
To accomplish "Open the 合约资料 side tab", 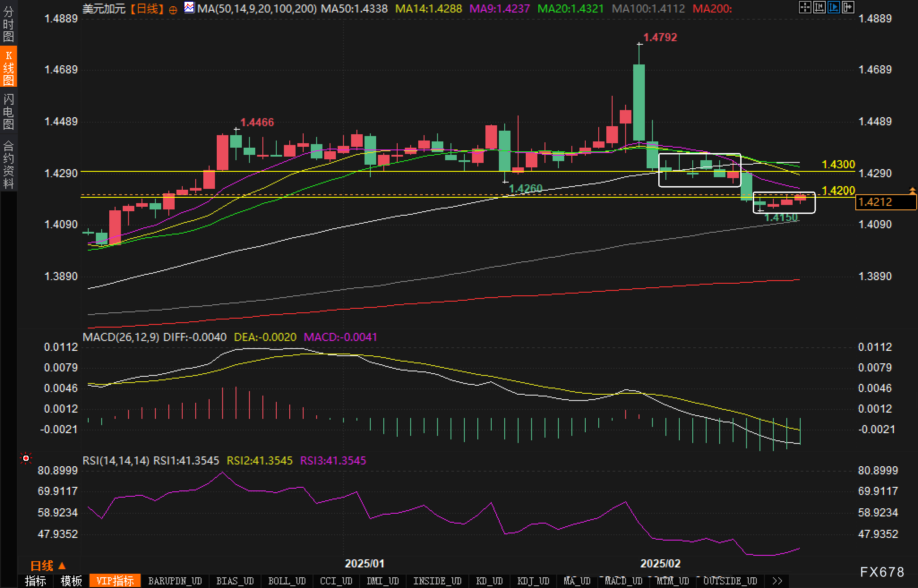I will pyautogui.click(x=9, y=164).
